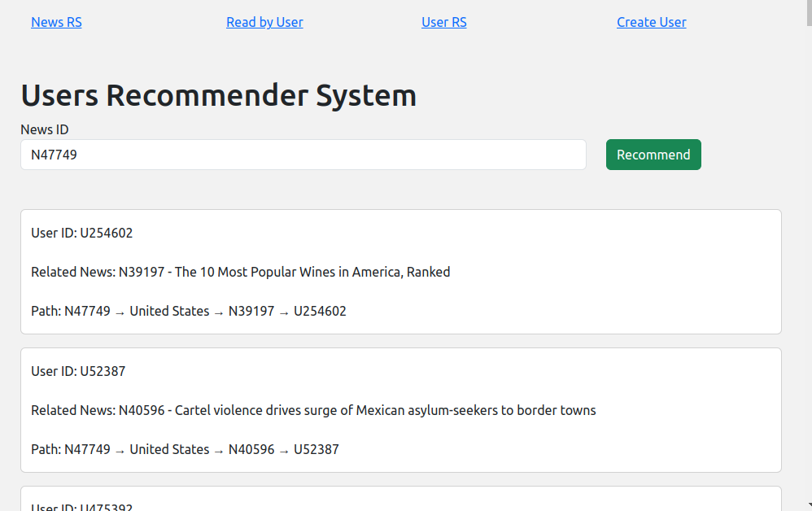Click the green Recommend button
This screenshot has width=812, height=511.
[653, 155]
